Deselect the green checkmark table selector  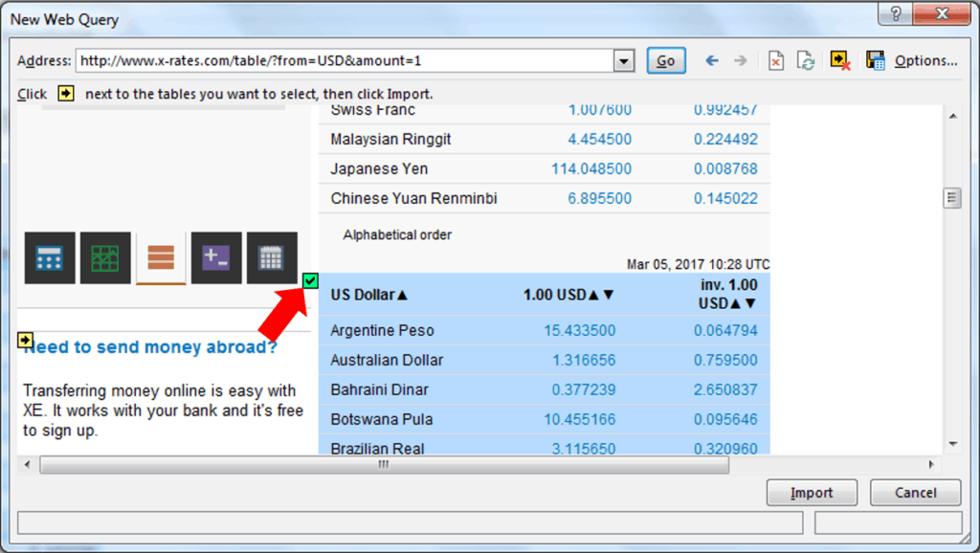[310, 280]
